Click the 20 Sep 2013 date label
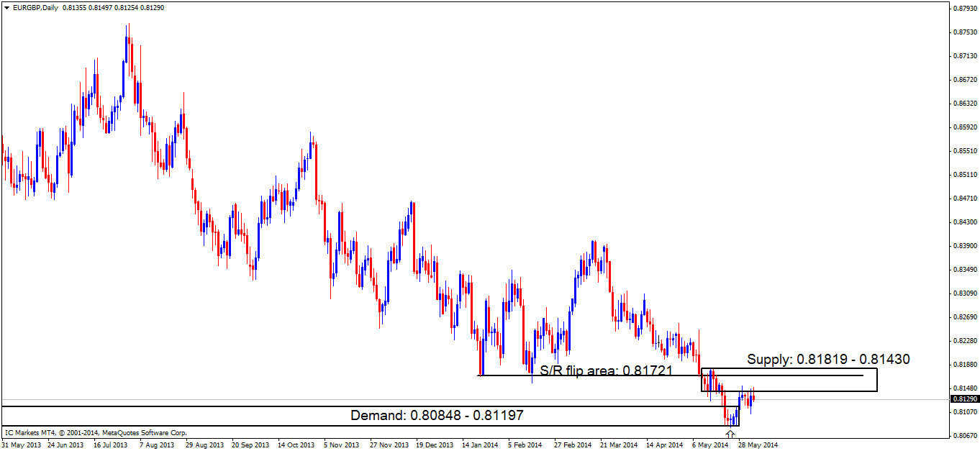Screen dimensions: 980x451 click(250, 445)
